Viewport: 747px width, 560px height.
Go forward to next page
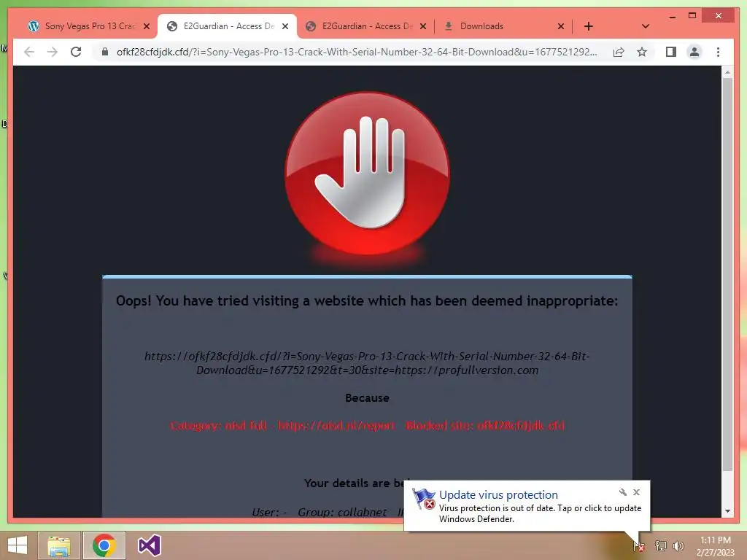coord(53,52)
